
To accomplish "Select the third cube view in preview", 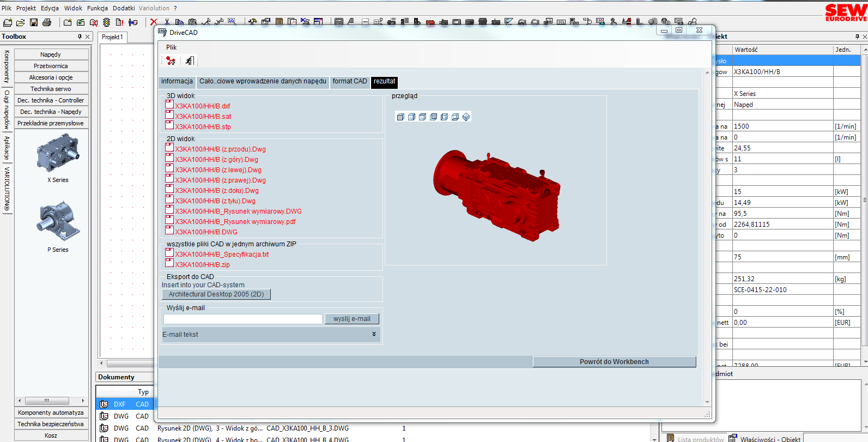I will tap(422, 117).
